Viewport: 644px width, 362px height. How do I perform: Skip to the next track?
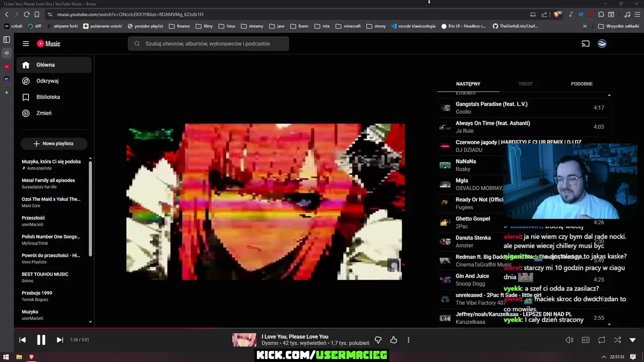(x=60, y=340)
